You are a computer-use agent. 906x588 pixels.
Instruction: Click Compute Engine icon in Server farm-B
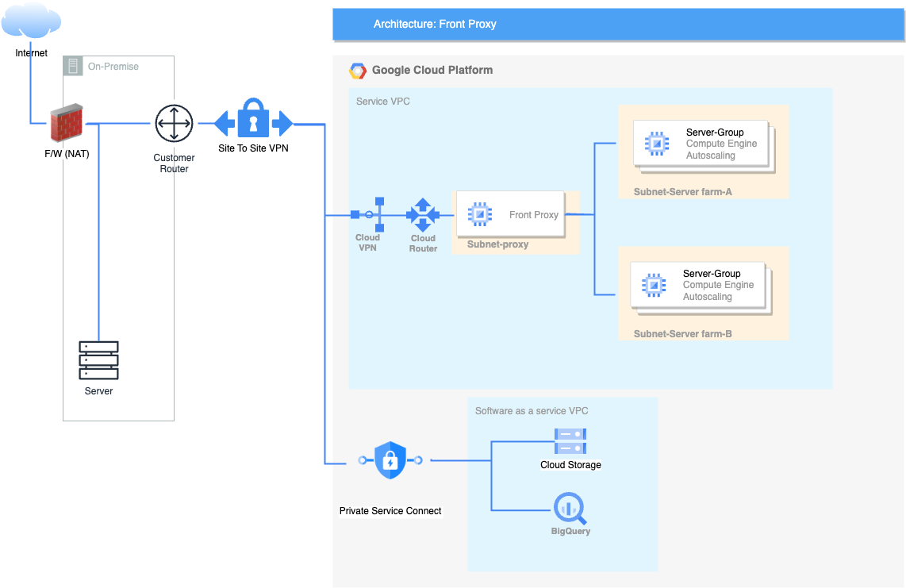[654, 284]
